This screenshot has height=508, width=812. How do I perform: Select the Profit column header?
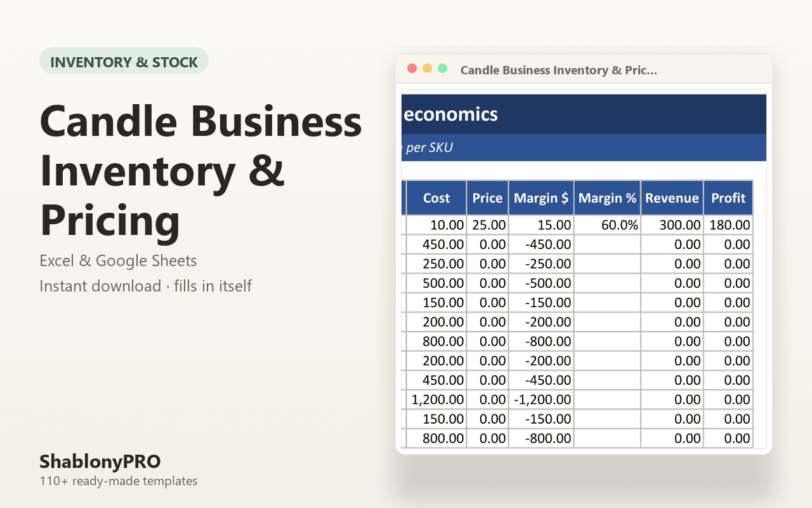click(728, 197)
